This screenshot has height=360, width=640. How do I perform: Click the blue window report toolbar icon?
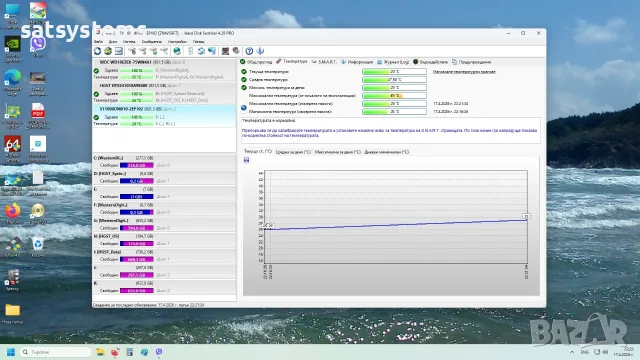118,51
